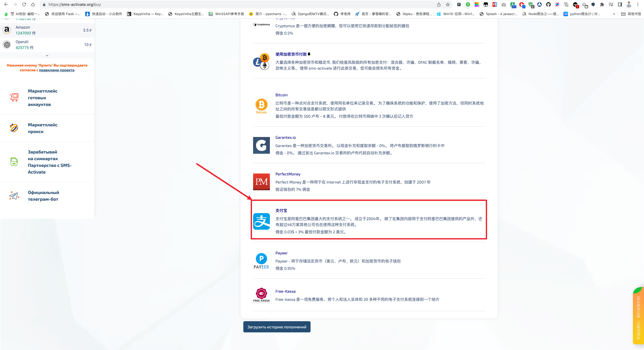Go to browser home icon
This screenshot has width=644, height=350.
pos(33,4)
